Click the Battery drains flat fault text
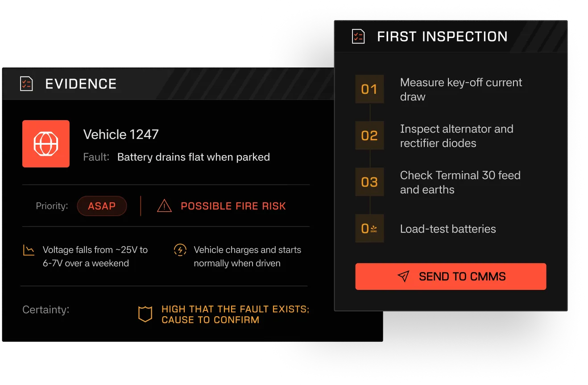Screen dimensions: 588x385 tap(194, 157)
